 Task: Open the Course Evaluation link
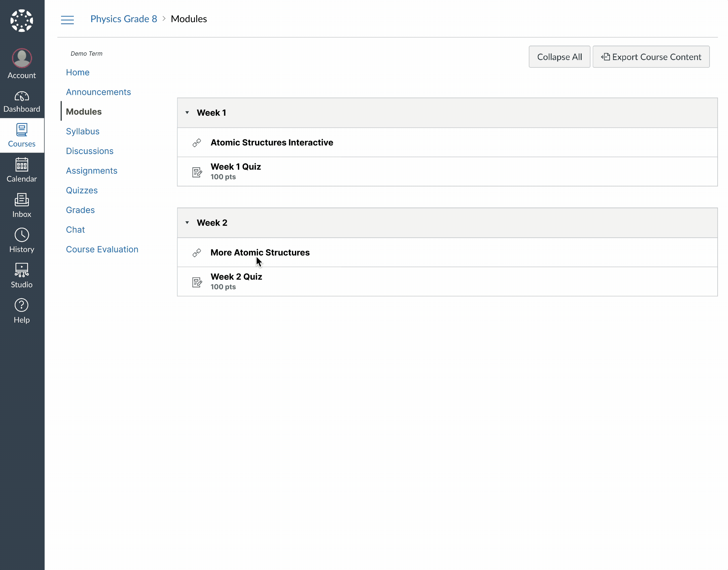pyautogui.click(x=102, y=249)
